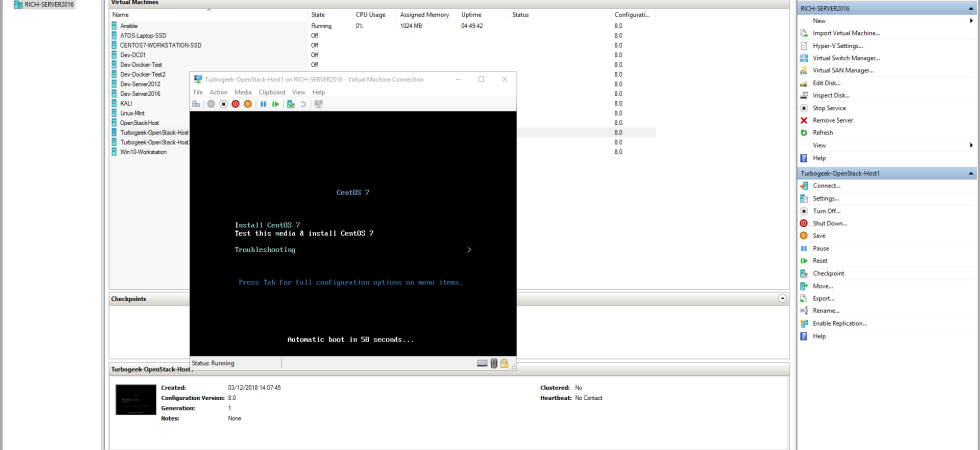Click Help under RICH-SERVER2016 actions
The image size is (980, 450).
tap(819, 158)
